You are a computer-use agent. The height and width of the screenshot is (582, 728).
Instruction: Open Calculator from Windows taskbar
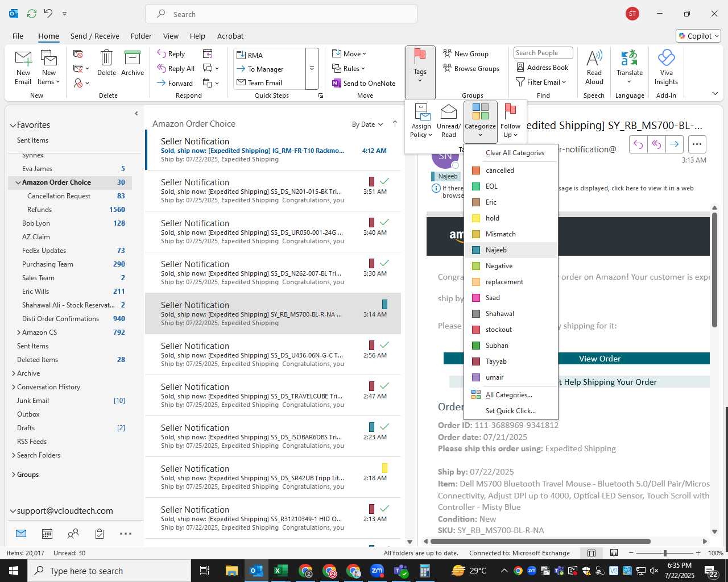pos(425,571)
